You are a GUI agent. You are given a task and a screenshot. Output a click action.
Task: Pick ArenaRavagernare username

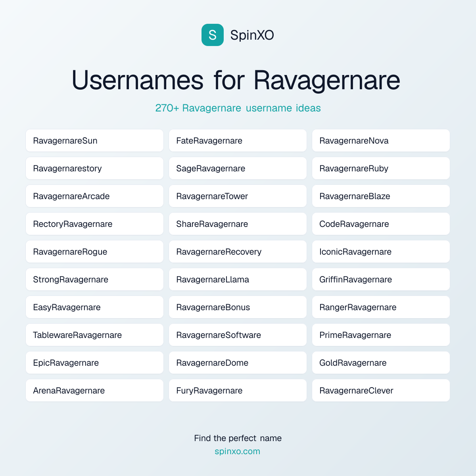point(94,390)
